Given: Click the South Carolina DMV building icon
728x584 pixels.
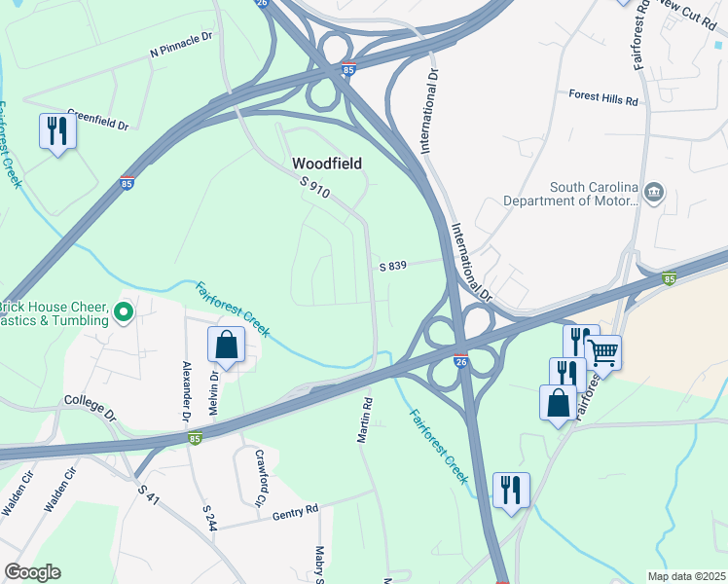Looking at the screenshot, I should point(654,193).
